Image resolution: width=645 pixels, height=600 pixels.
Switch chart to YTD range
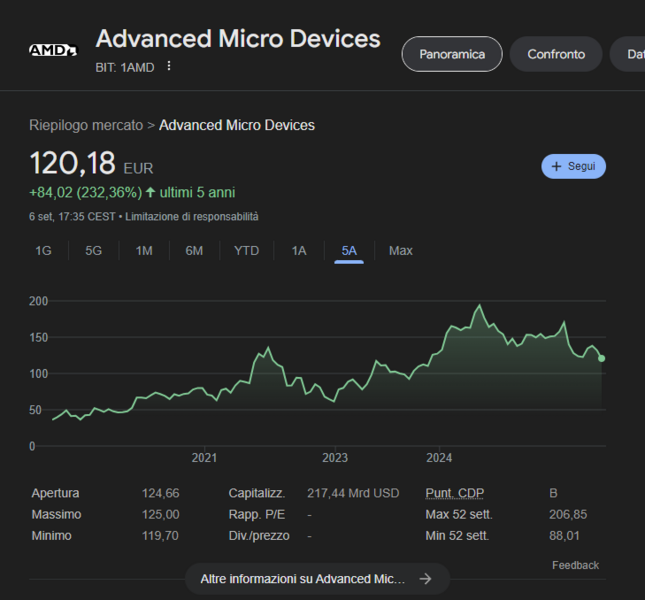tap(246, 251)
